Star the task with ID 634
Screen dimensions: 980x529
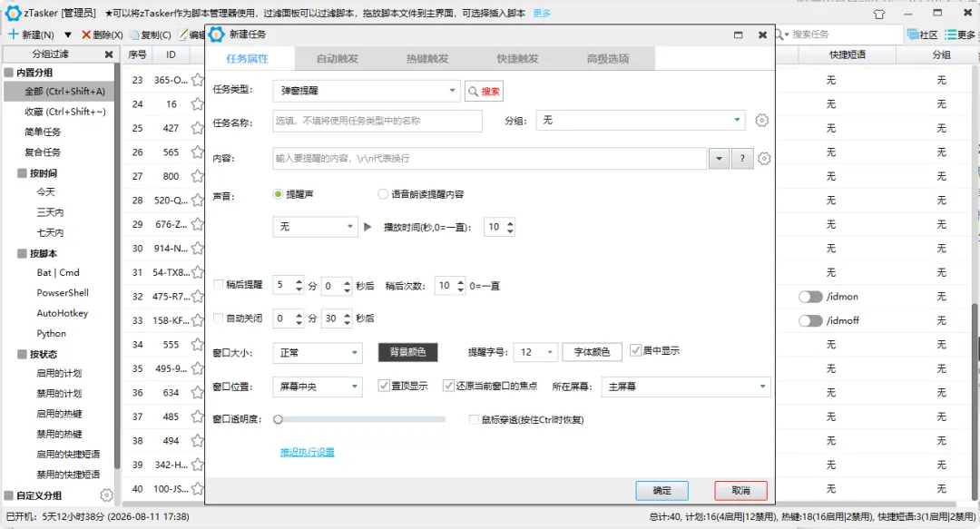point(198,393)
